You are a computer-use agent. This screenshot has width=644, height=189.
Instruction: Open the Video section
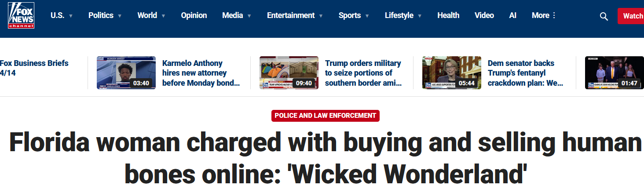[x=484, y=15]
